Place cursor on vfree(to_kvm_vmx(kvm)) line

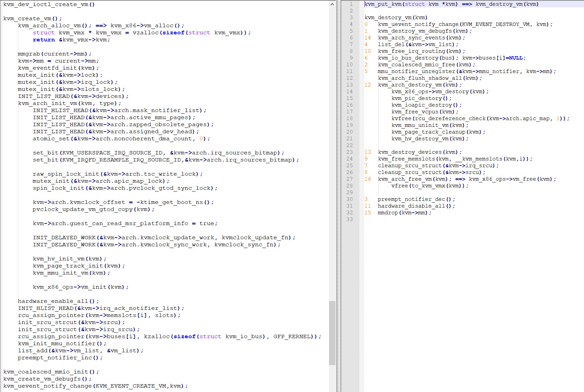tap(429, 186)
